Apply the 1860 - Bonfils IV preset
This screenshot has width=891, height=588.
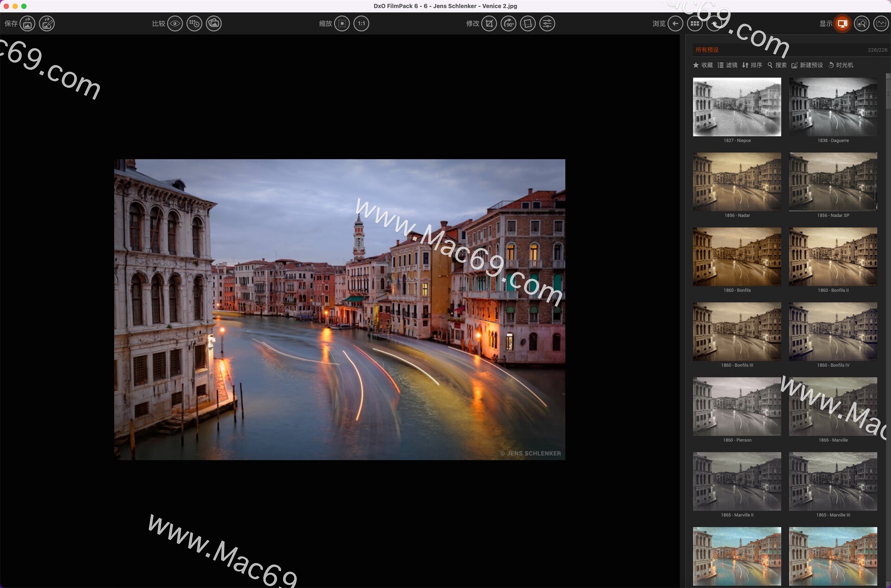(833, 332)
